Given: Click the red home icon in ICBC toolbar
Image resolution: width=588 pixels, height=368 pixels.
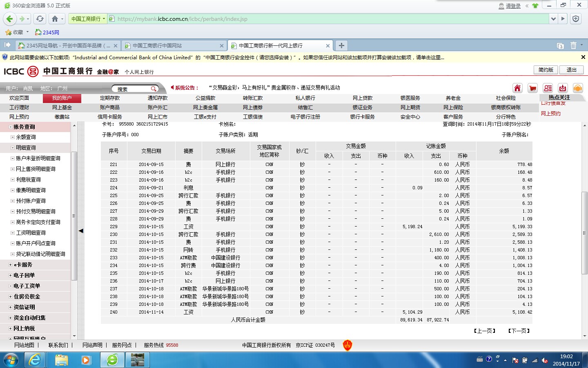Looking at the screenshot, I should coord(517,88).
